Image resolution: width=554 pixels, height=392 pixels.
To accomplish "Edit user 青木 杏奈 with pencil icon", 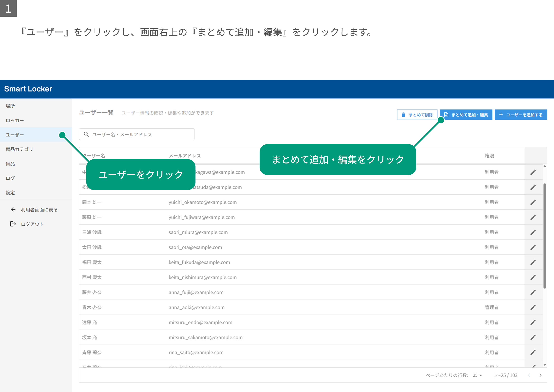I will click(533, 307).
